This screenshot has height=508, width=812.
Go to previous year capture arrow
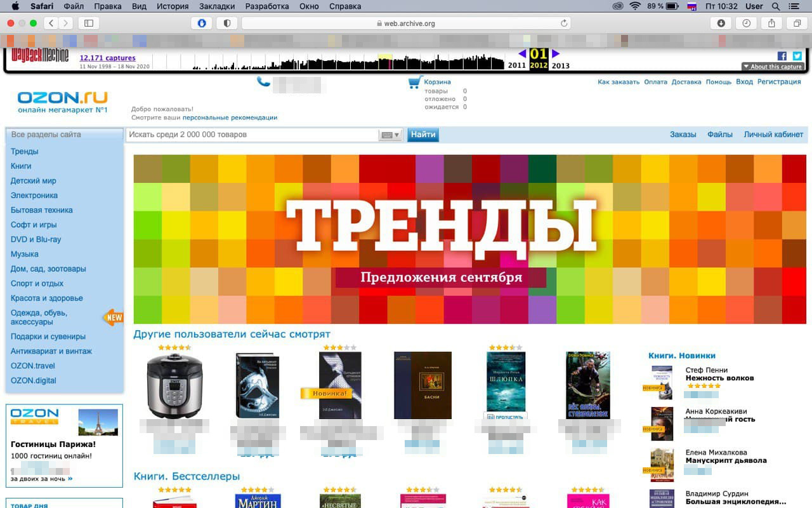(x=522, y=54)
